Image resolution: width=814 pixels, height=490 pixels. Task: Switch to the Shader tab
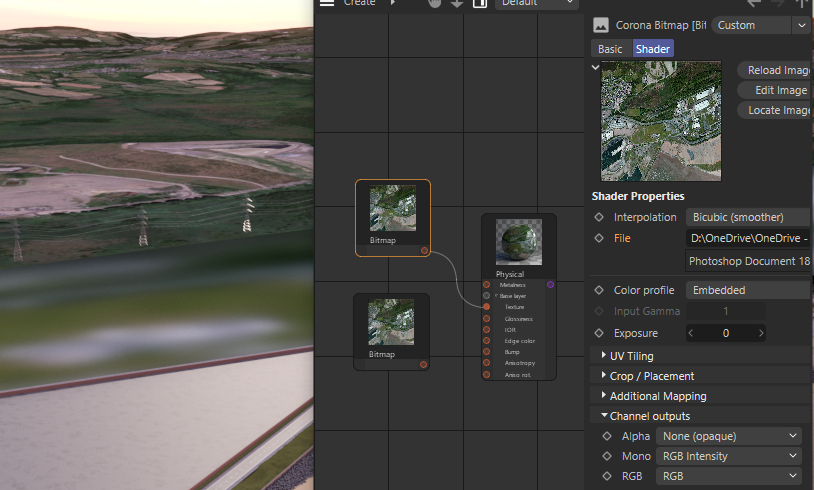(x=653, y=49)
